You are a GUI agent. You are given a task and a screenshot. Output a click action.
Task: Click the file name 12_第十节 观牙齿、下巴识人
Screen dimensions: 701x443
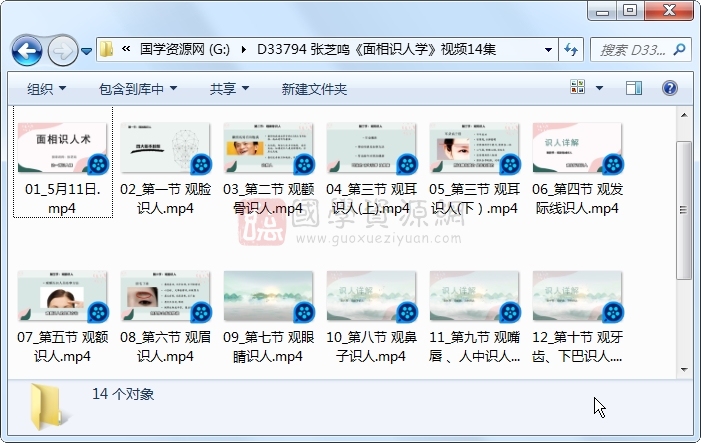pos(577,346)
